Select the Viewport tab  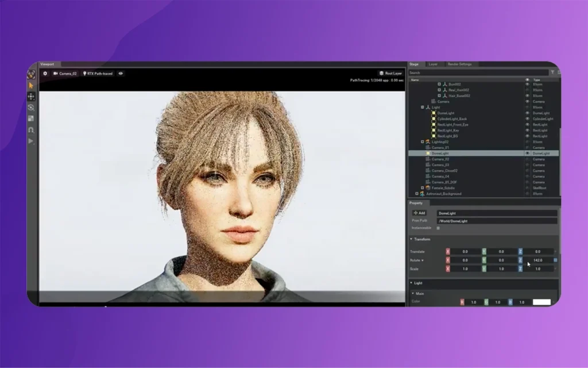[47, 64]
